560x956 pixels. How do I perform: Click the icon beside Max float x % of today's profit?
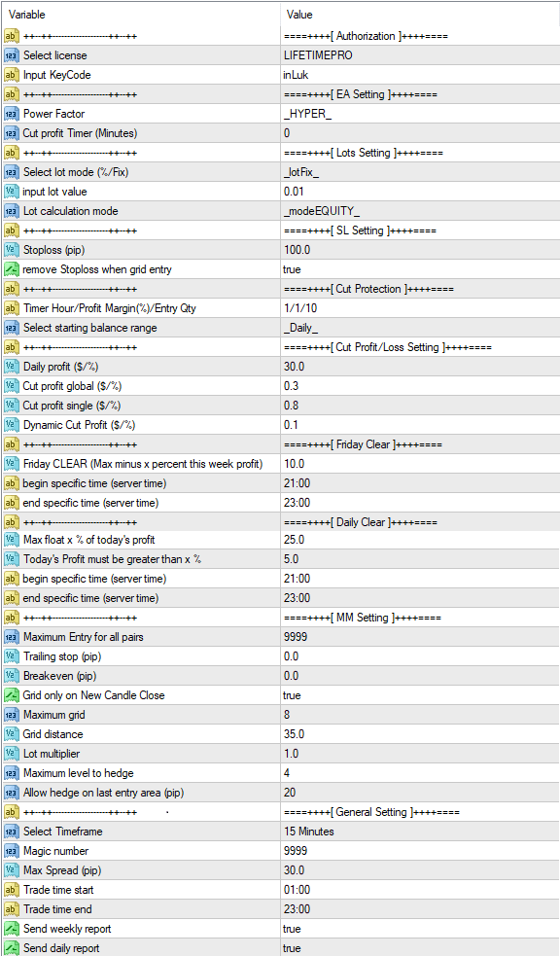(x=12, y=540)
